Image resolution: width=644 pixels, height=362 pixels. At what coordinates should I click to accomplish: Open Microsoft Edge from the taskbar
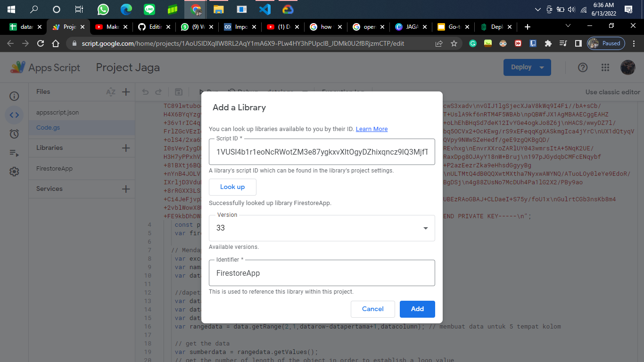pos(126,9)
